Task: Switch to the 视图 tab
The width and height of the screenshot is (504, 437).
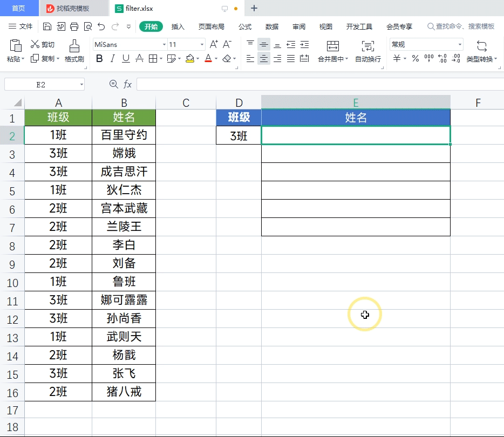Action: click(325, 26)
